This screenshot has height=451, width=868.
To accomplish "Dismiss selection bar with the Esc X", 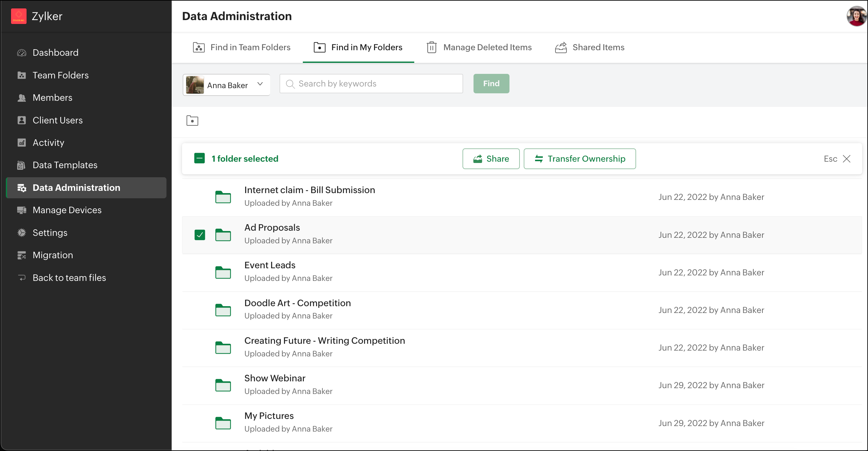I will coord(846,158).
